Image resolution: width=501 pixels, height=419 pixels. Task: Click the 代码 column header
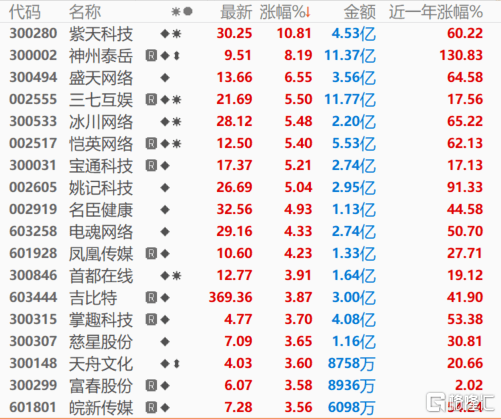tap(25, 12)
